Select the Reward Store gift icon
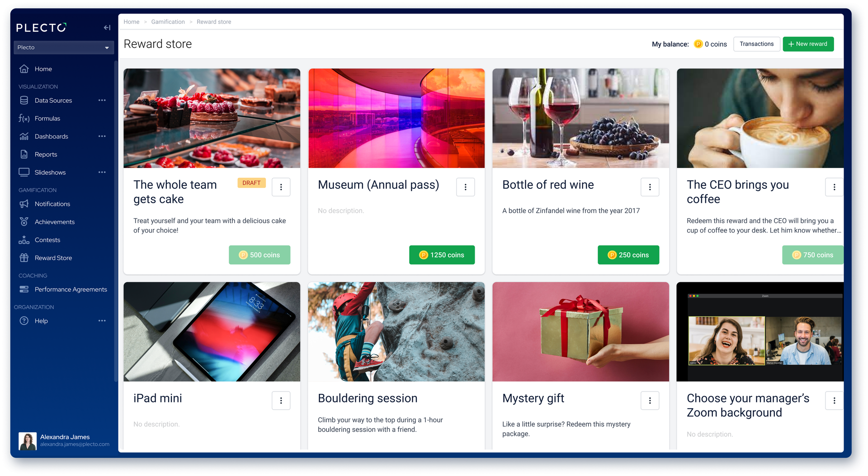The height and width of the screenshot is (476, 868). [x=24, y=258]
